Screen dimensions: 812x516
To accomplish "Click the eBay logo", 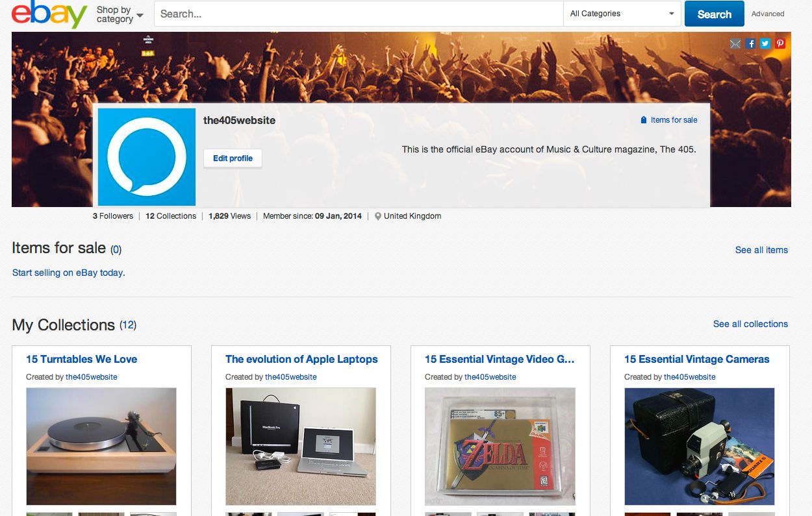I will coord(49,14).
